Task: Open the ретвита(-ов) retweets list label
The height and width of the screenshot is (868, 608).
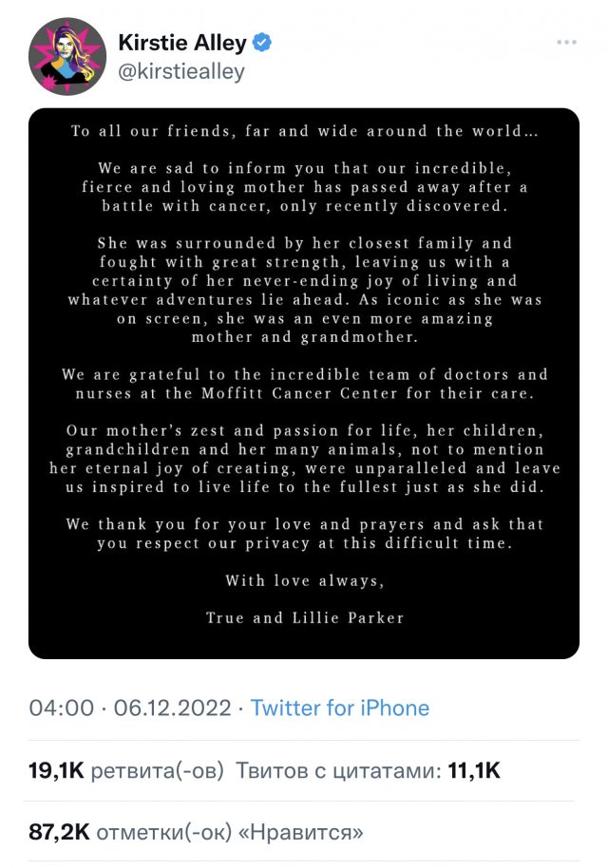Action: coord(158,770)
